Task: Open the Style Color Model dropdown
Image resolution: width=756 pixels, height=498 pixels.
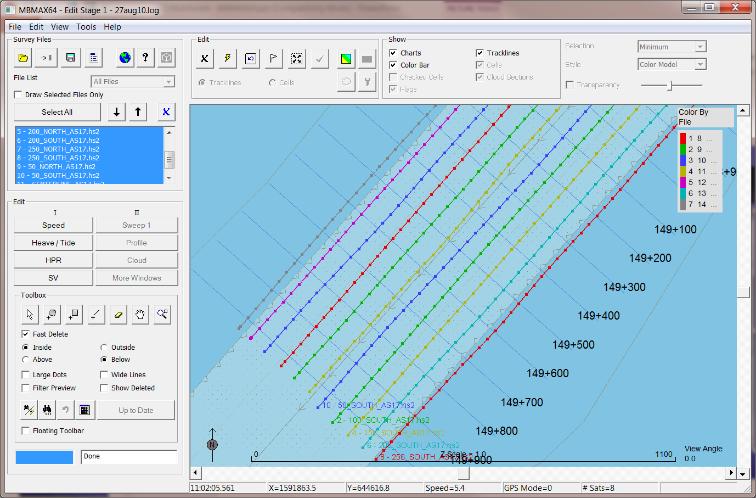Action: pyautogui.click(x=672, y=64)
